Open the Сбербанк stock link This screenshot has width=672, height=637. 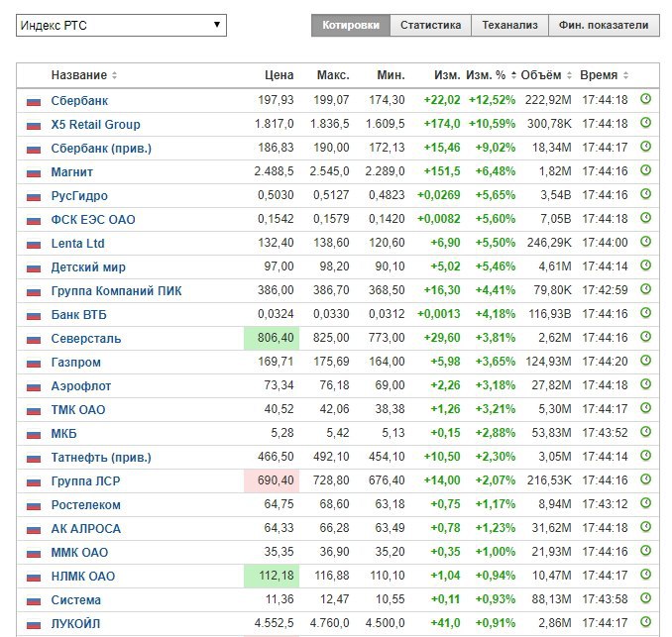79,101
